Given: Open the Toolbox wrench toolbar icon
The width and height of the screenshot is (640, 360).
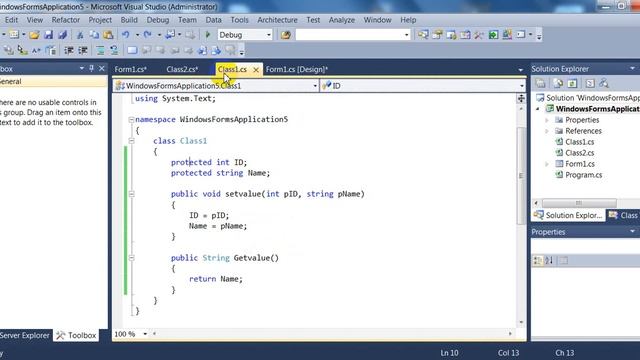Looking at the screenshot, I should [x=479, y=35].
